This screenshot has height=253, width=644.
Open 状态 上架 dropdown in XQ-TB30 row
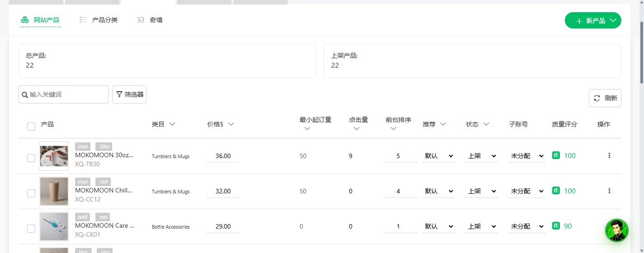coord(482,156)
